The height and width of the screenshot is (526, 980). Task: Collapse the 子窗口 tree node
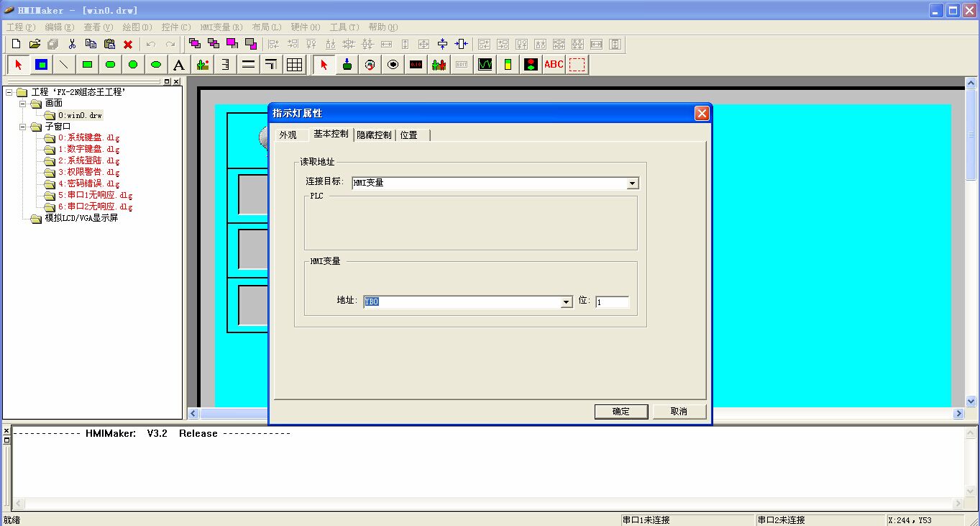[22, 127]
